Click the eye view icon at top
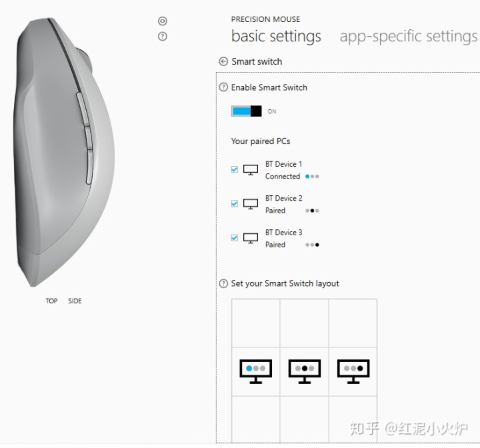Viewport: 480px width, 448px height. [162, 21]
